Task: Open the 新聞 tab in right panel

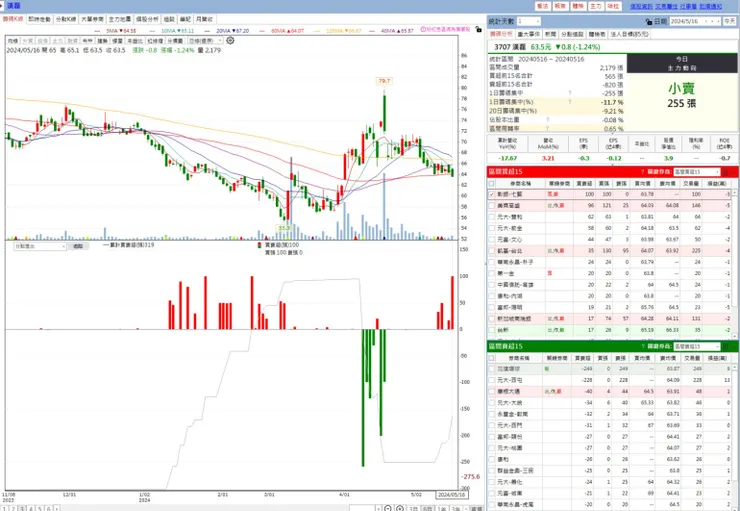Action: [x=550, y=34]
